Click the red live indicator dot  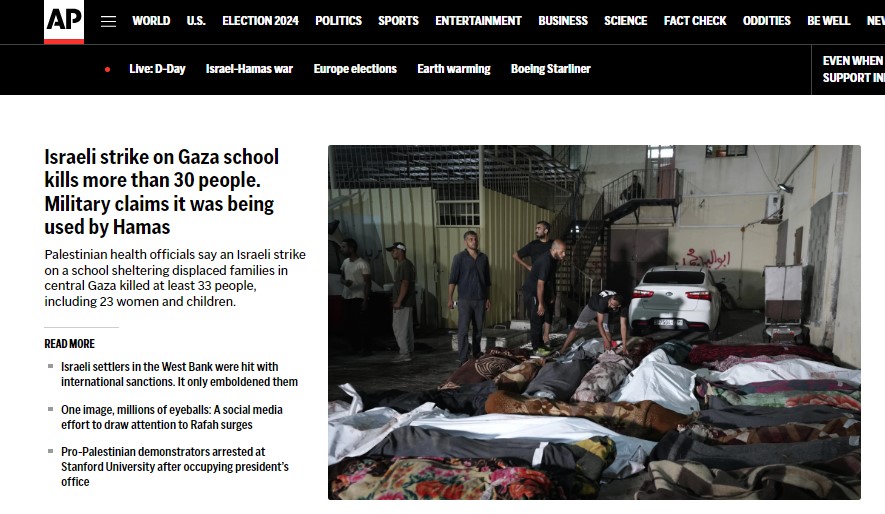[107, 69]
